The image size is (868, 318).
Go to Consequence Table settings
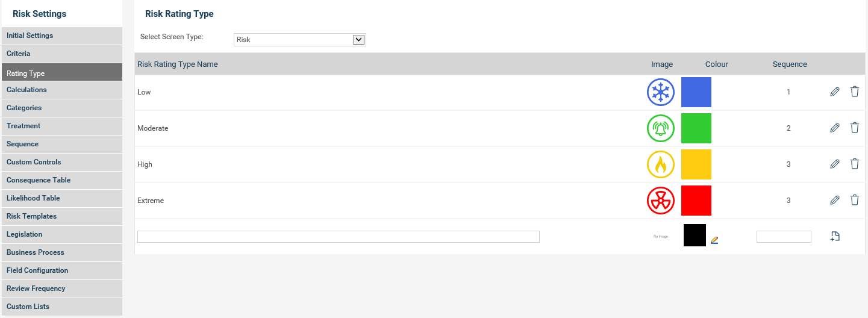click(61, 180)
